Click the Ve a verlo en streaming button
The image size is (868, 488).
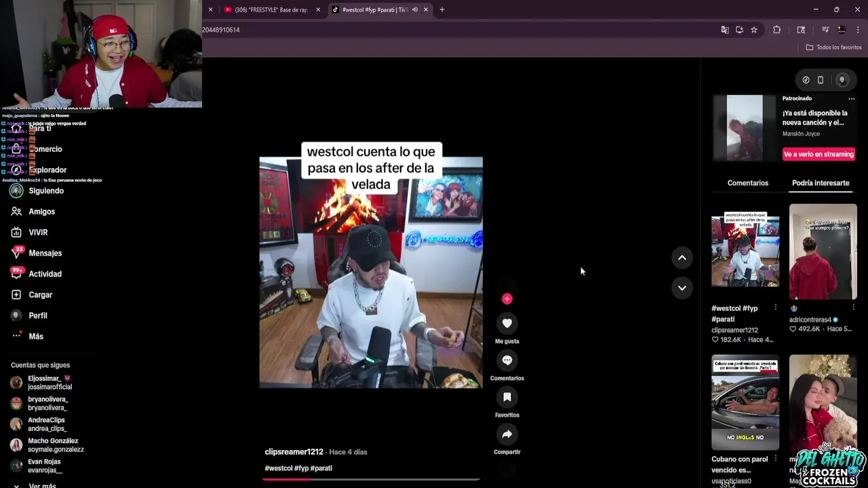818,155
